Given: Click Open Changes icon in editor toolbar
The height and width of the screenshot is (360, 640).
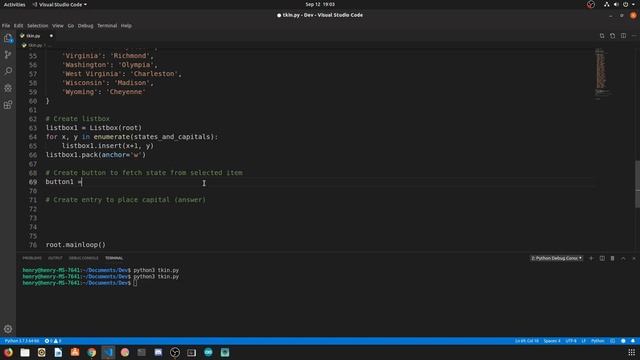Looking at the screenshot, I should point(602,36).
